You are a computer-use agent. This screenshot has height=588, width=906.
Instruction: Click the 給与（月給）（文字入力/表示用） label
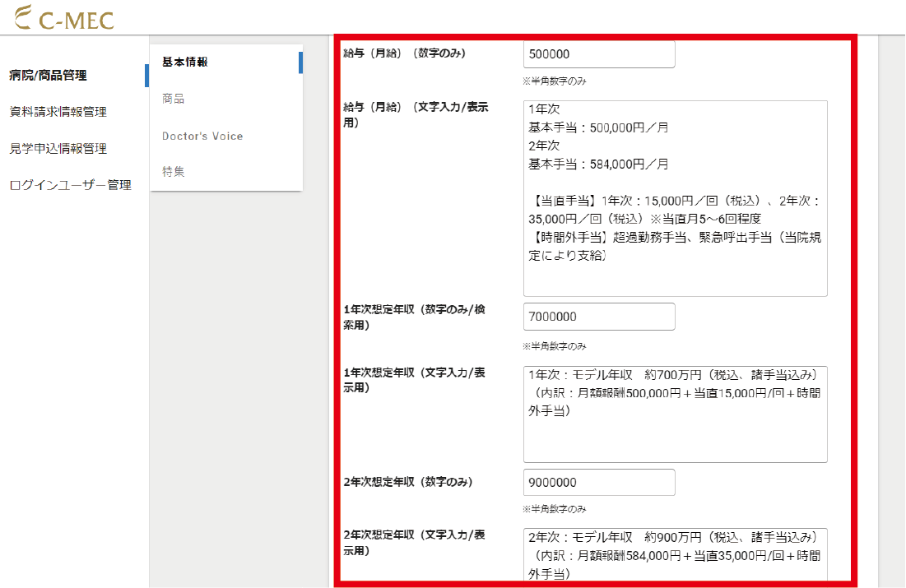click(x=416, y=114)
